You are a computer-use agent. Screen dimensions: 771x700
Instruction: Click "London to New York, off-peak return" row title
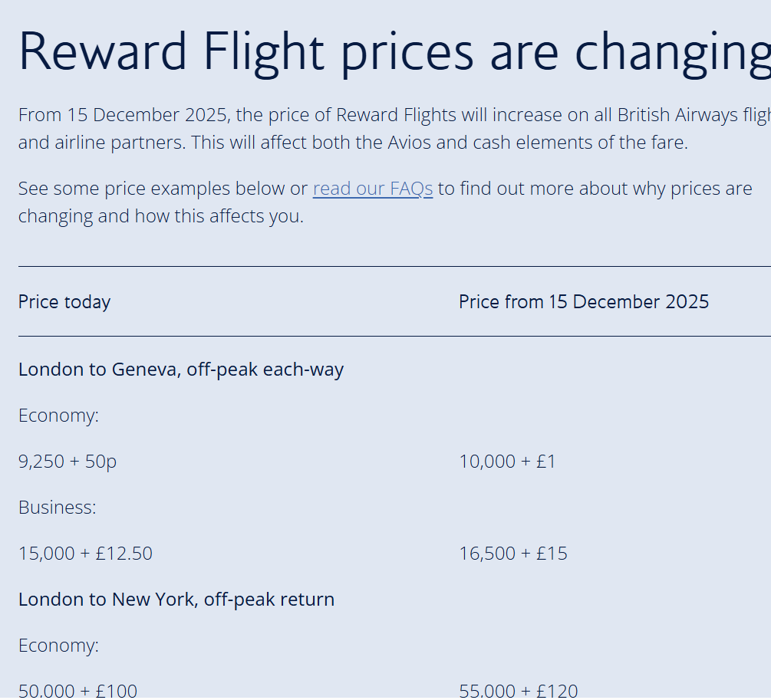click(176, 600)
